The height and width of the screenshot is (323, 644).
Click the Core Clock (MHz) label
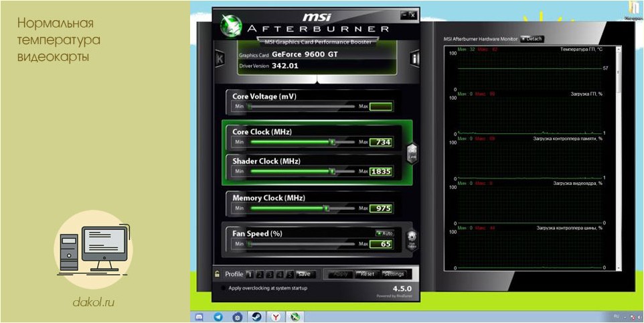click(x=262, y=131)
